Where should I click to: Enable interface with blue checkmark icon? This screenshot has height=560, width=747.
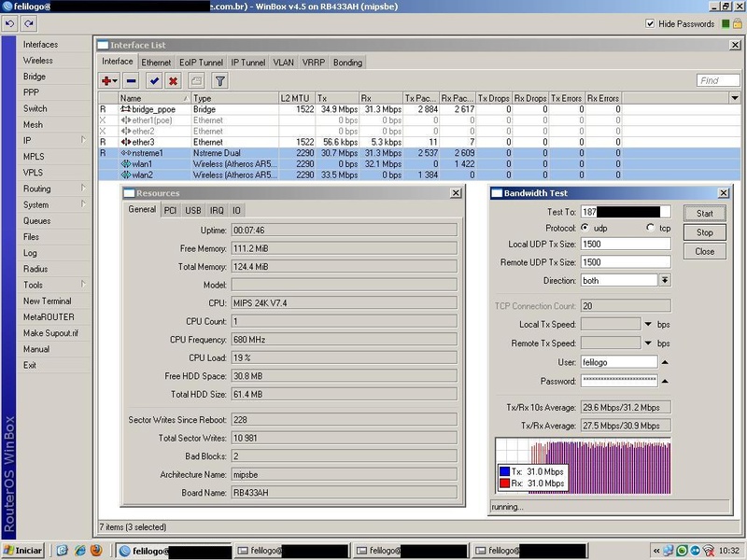click(x=154, y=81)
